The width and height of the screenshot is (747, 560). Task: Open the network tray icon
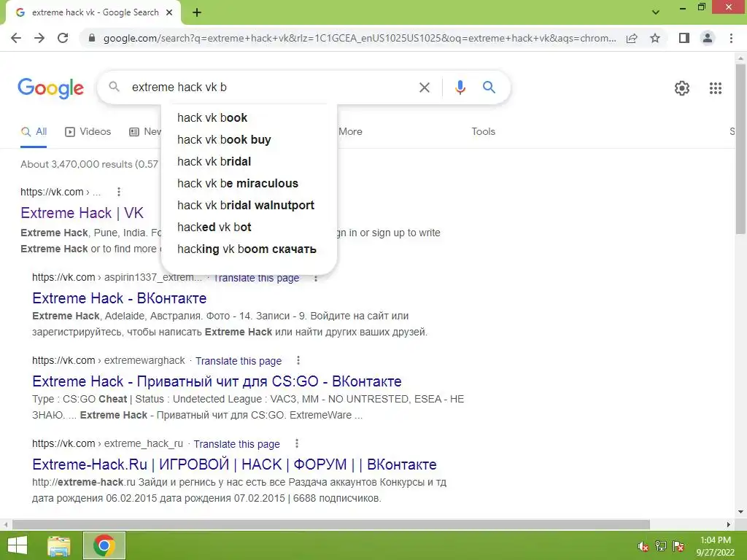click(x=661, y=546)
